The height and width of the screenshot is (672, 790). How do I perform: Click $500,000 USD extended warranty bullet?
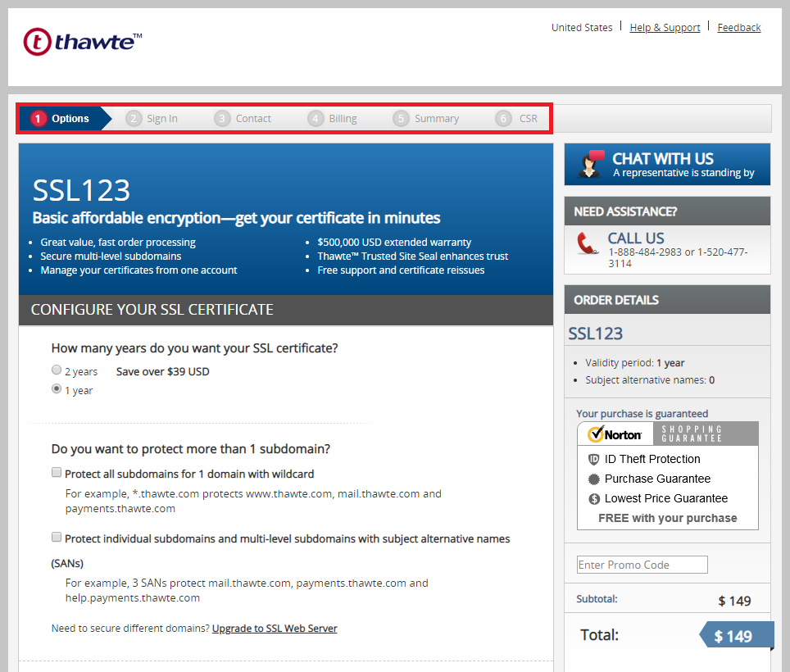[x=394, y=243]
